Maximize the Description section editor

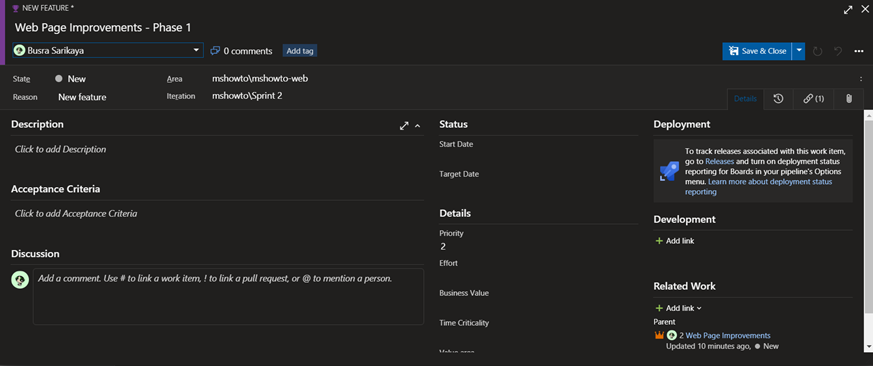404,126
